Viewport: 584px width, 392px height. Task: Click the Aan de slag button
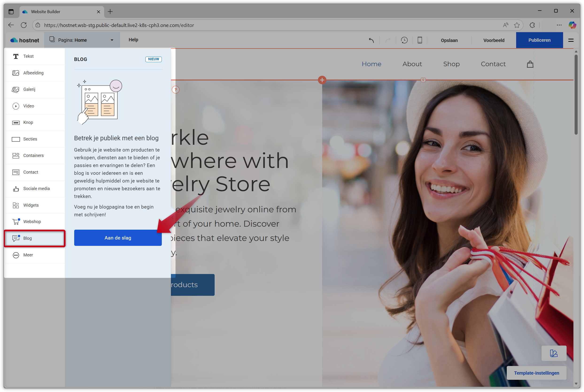tap(118, 238)
